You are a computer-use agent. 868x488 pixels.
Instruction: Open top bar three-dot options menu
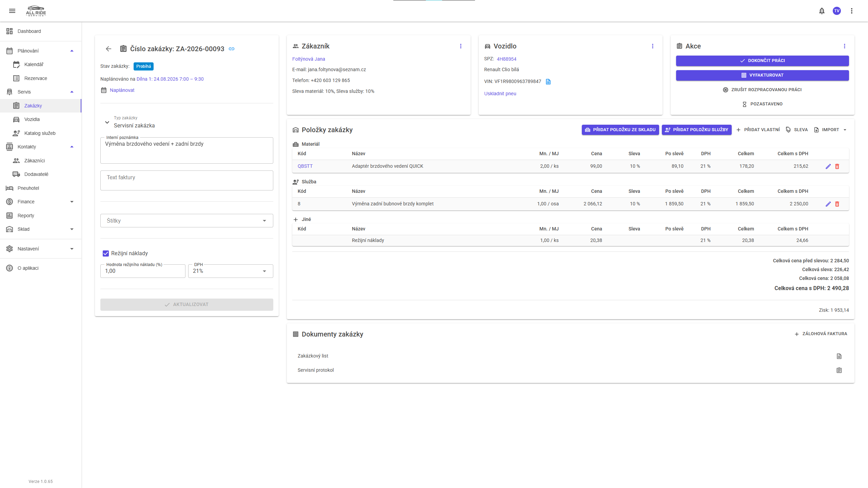coord(852,11)
